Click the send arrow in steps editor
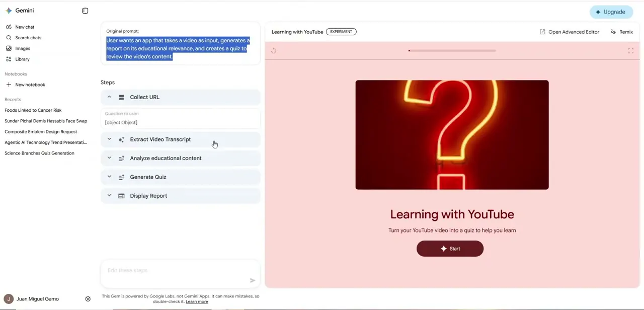The height and width of the screenshot is (310, 644). 253,280
